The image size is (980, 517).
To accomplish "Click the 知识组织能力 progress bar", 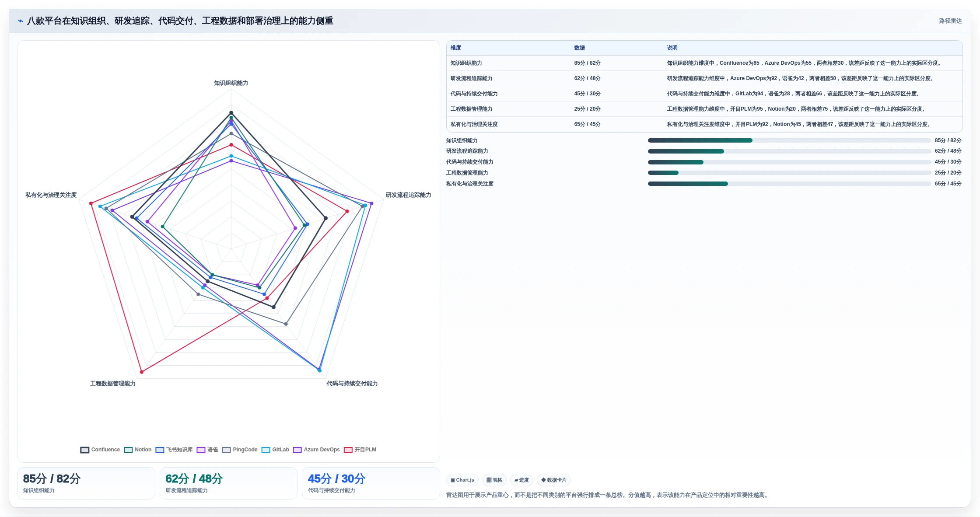I will coord(789,140).
